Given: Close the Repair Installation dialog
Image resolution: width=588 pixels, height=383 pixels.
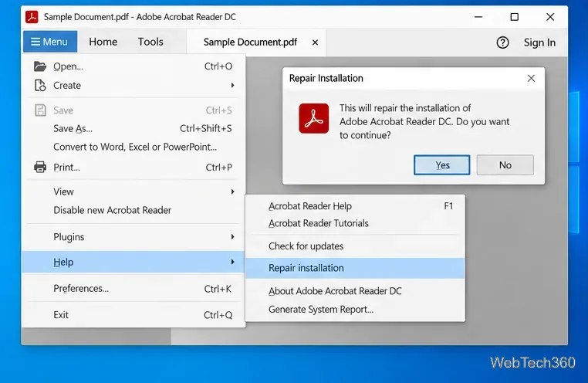Looking at the screenshot, I should [x=531, y=78].
